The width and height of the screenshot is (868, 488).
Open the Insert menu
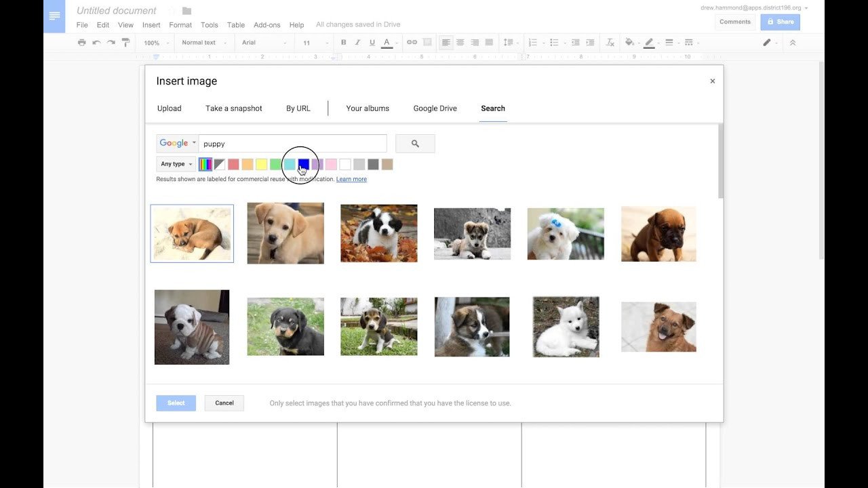point(151,25)
